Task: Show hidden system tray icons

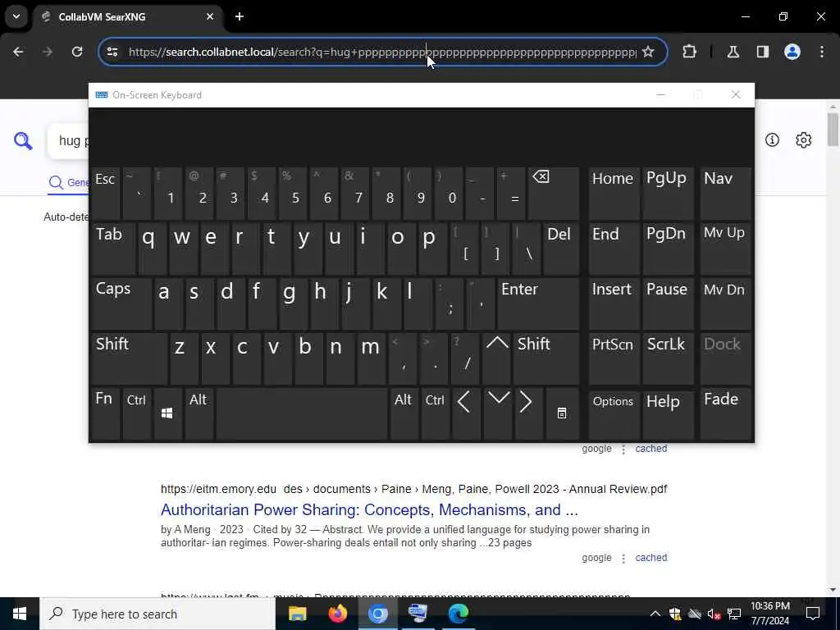Action: [x=655, y=614]
